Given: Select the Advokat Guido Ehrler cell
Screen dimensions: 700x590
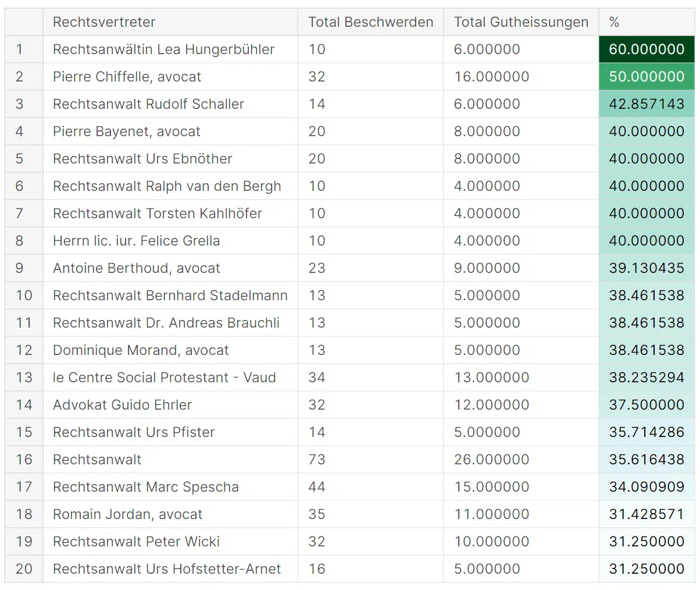Looking at the screenshot, I should coord(122,405).
